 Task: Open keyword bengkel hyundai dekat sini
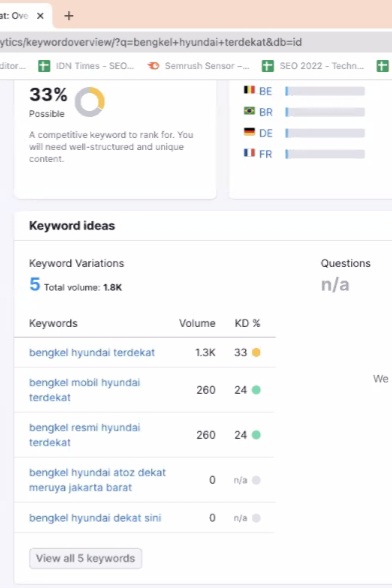click(95, 518)
